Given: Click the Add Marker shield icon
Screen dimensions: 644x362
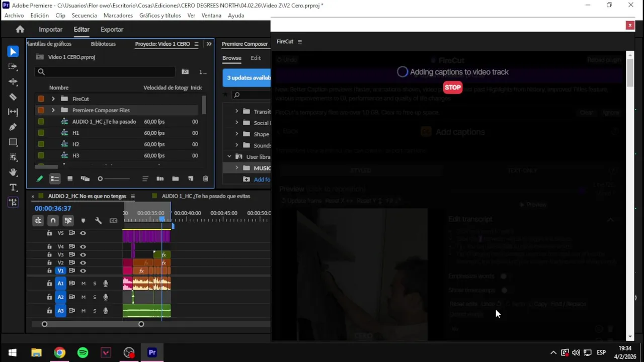Looking at the screenshot, I should click(83, 220).
